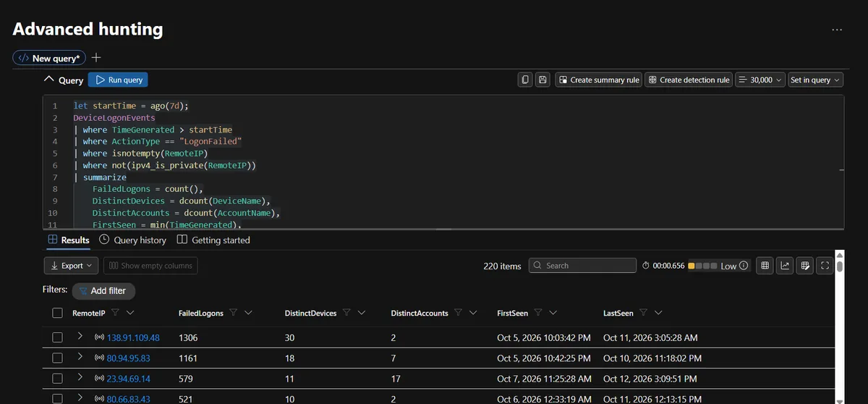Switch to the Getting started tab
The width and height of the screenshot is (868, 404).
[213, 240]
